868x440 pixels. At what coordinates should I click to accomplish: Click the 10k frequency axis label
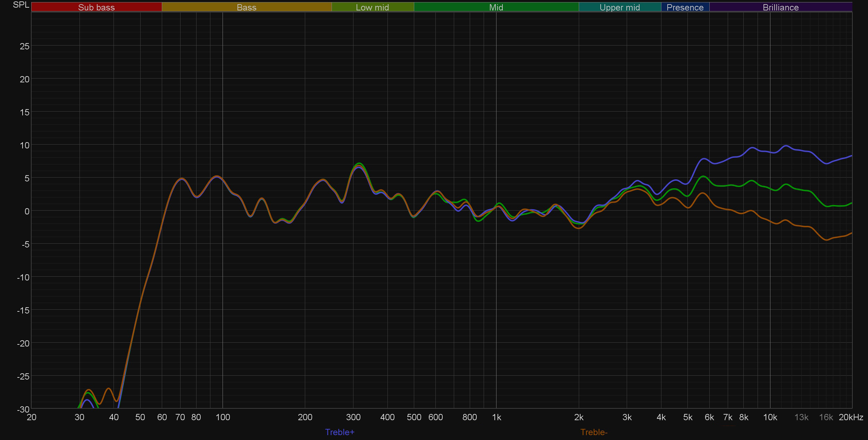click(770, 417)
